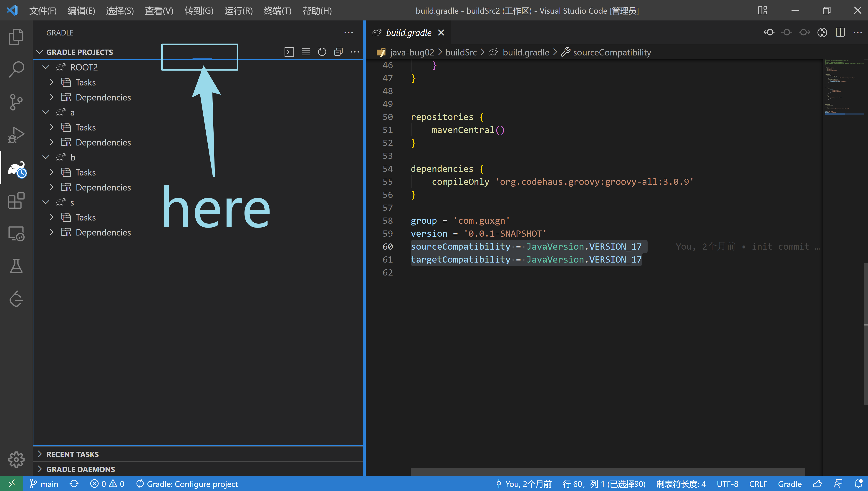Image resolution: width=868 pixels, height=491 pixels.
Task: Open Run and Debug view icon
Action: pyautogui.click(x=16, y=135)
